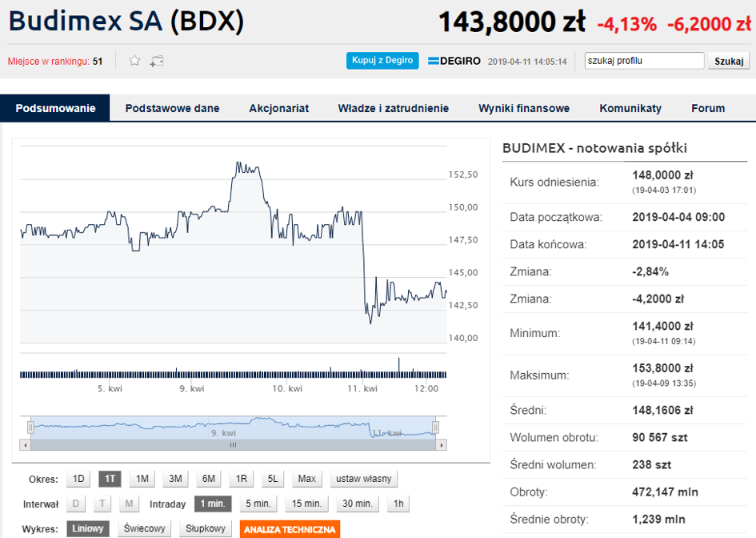
Task: Select Liniowy chart type
Action: [88, 529]
